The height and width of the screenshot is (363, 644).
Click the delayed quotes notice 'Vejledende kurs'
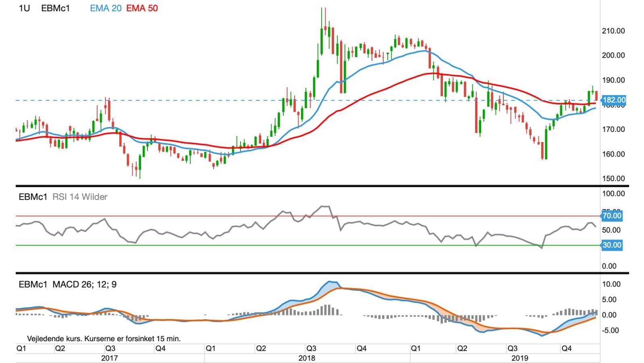click(104, 339)
